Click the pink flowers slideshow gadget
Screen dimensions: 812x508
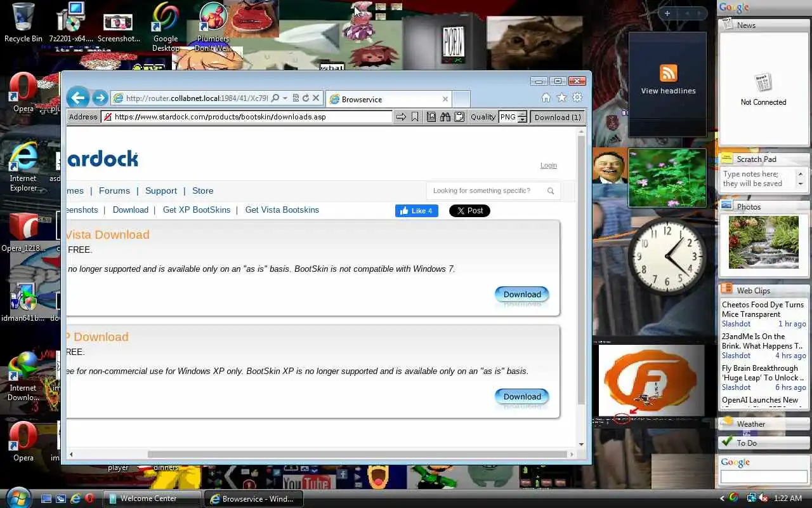point(667,178)
